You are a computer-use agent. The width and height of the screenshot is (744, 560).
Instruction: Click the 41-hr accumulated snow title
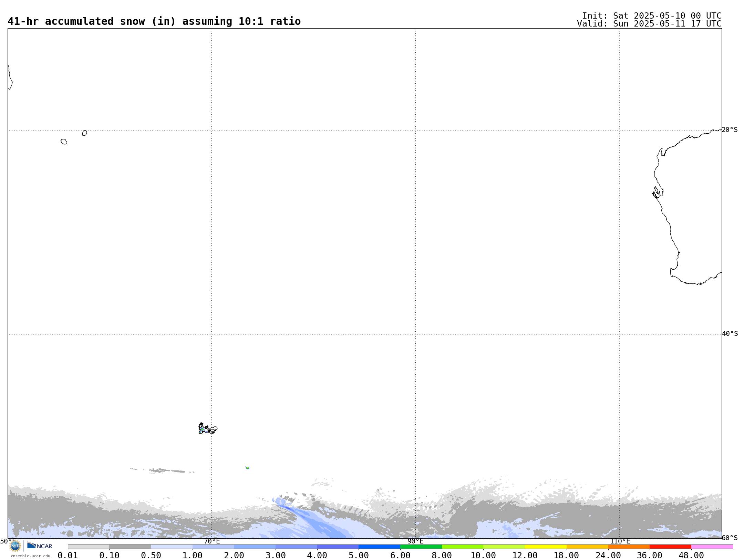154,21
